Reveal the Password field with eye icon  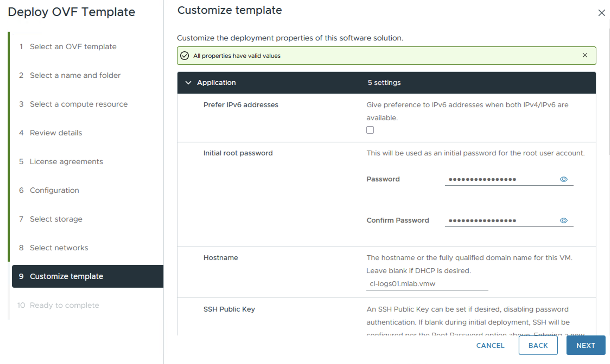coord(563,179)
